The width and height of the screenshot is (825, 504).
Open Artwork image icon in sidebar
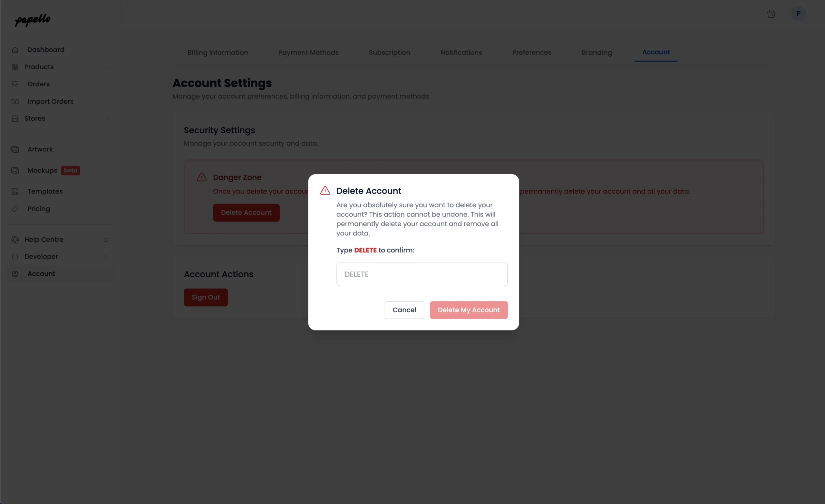pyautogui.click(x=15, y=149)
